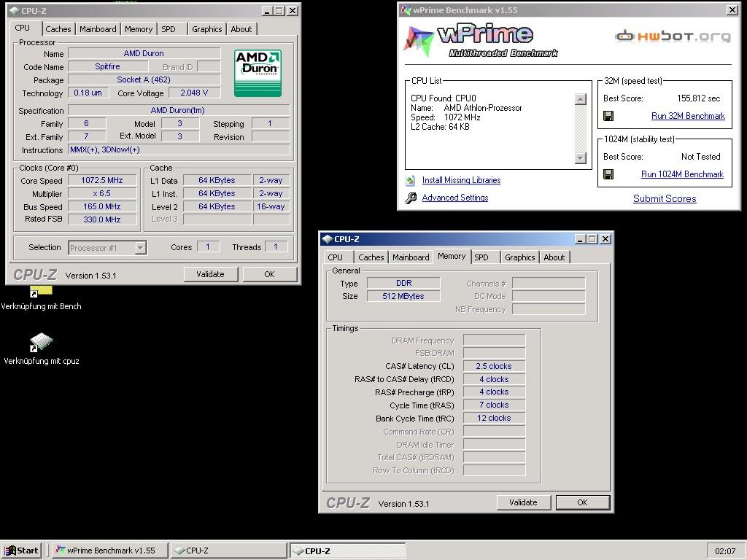The height and width of the screenshot is (560, 747).
Task: Click the Multiplier value x 6.5
Action: [x=102, y=193]
